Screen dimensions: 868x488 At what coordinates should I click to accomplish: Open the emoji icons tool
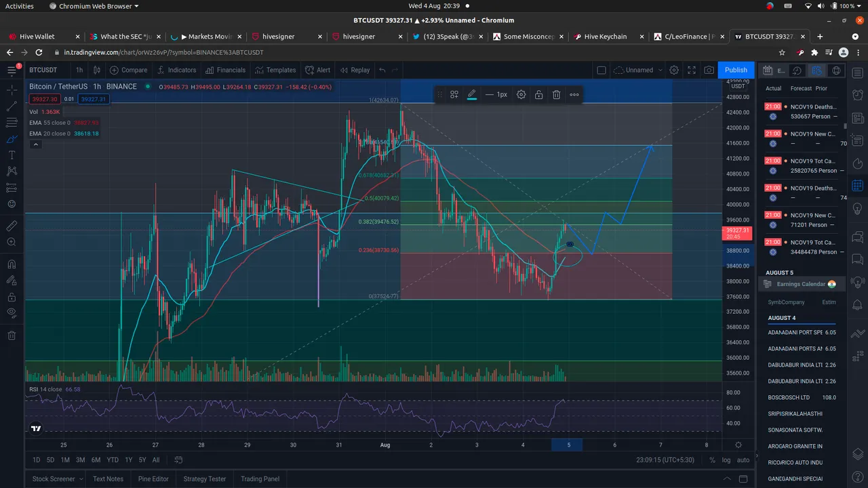[x=12, y=204]
